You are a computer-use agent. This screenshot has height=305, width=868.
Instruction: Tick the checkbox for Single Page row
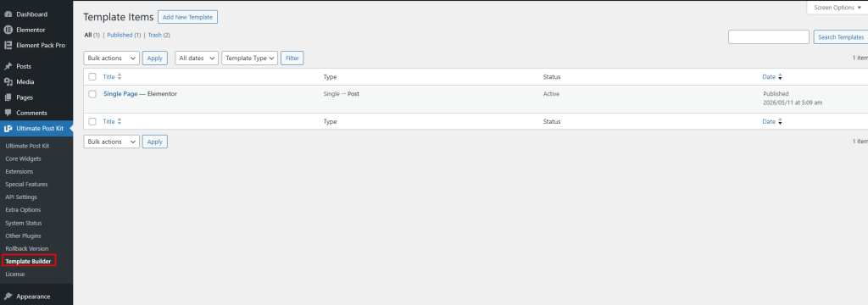(92, 94)
